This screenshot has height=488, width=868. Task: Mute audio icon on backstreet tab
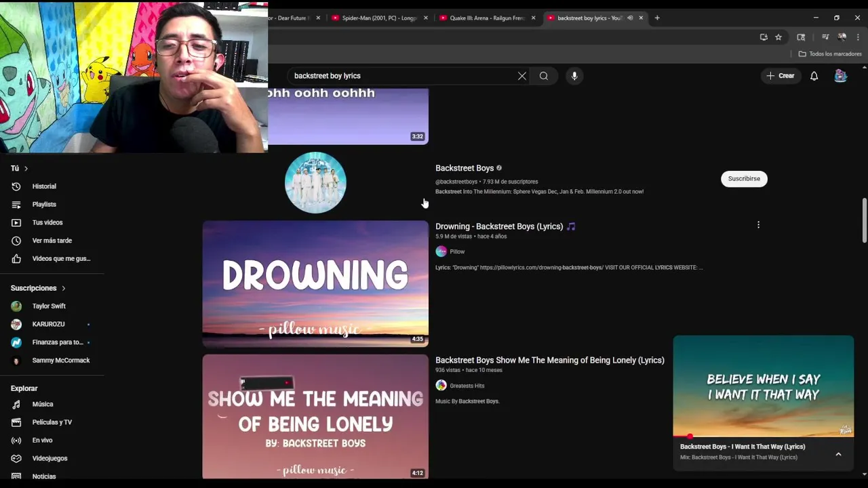coord(630,18)
